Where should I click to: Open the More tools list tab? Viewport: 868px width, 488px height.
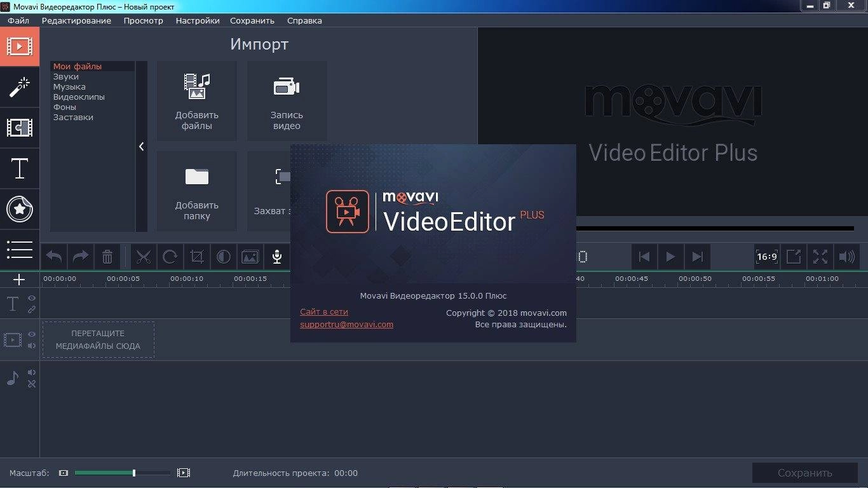(x=20, y=249)
